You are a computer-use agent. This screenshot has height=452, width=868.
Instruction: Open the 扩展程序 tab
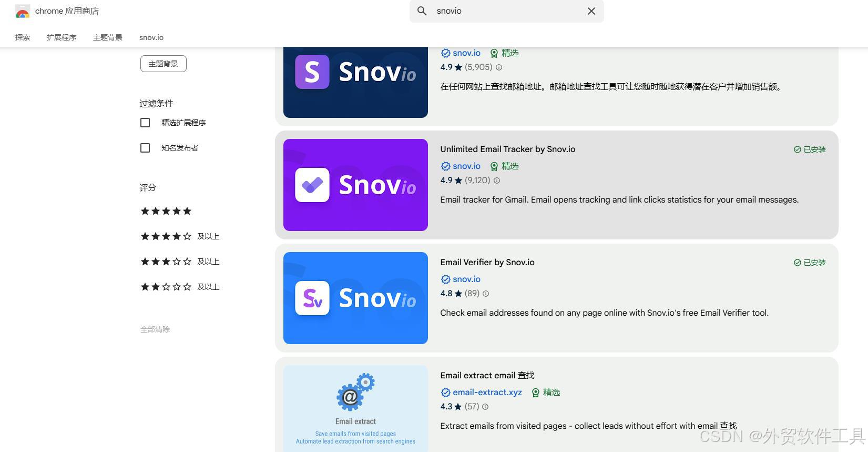click(62, 37)
